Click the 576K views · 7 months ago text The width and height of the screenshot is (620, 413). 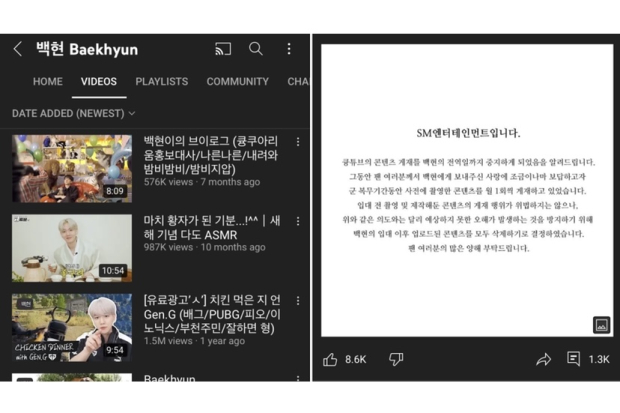[202, 182]
